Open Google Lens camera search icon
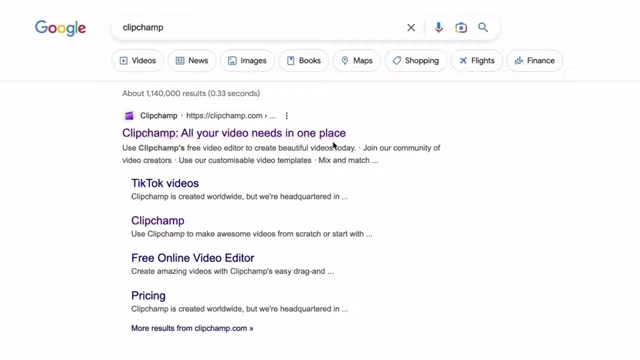 (x=461, y=27)
